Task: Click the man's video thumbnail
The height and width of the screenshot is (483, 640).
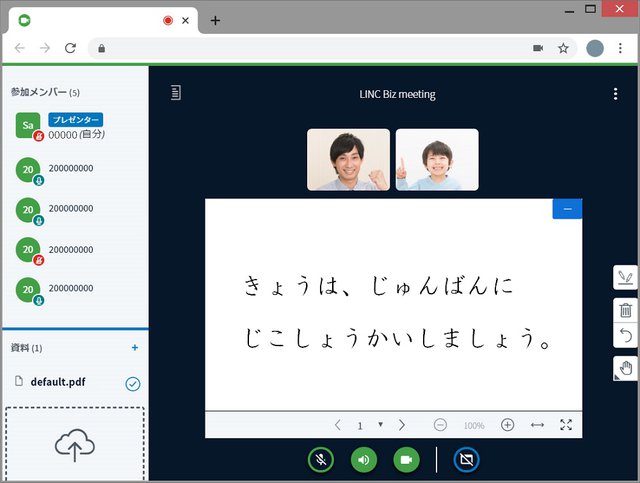Action: pyautogui.click(x=348, y=160)
